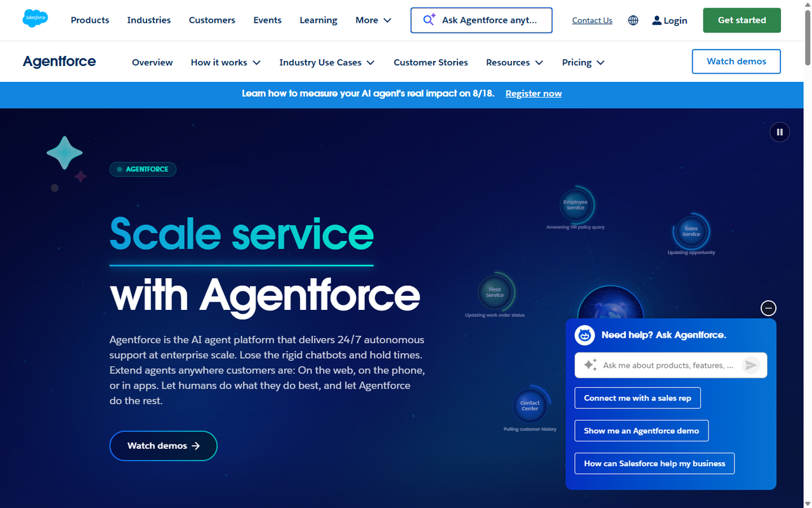Click the Login link
812x508 pixels.
[670, 20]
